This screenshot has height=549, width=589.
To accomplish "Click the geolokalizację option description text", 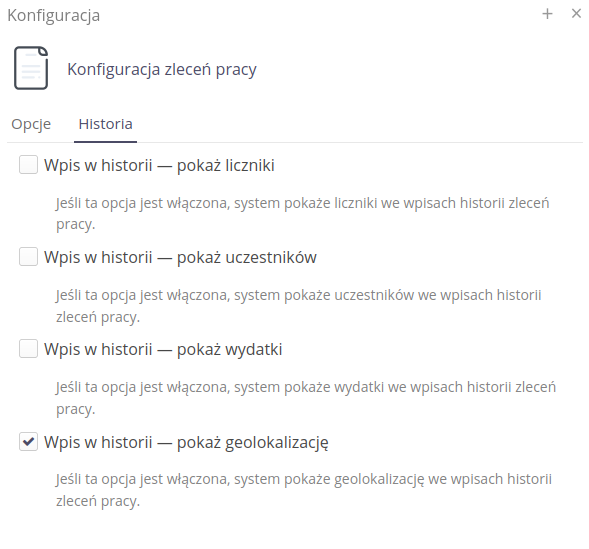I will (304, 490).
